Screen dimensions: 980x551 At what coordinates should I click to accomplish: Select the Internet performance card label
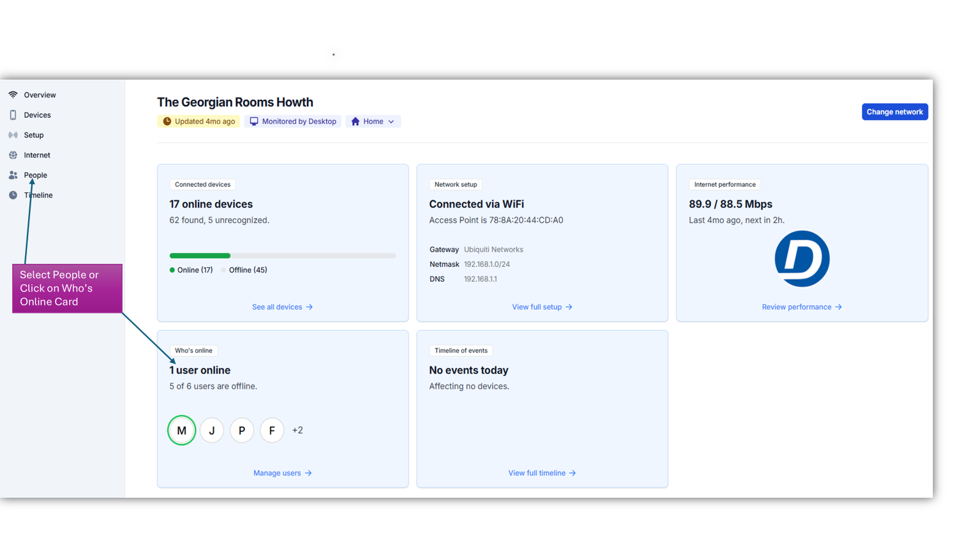point(725,184)
